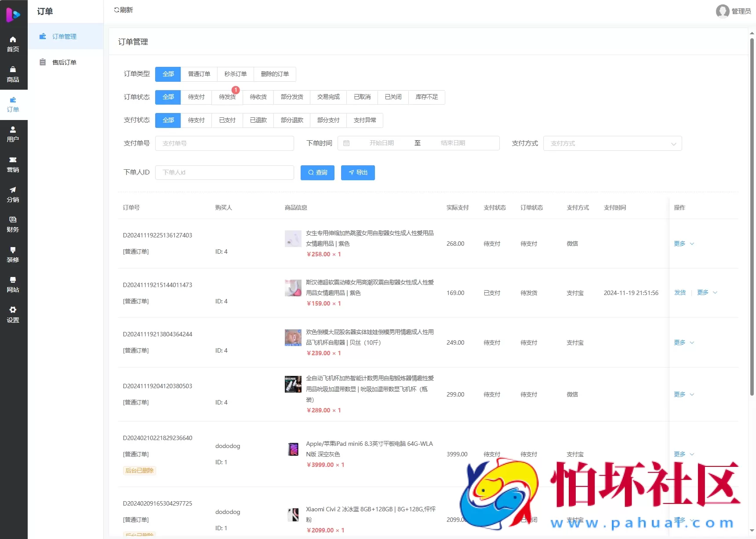This screenshot has width=756, height=539.
Task: Open the 营销 marketing sidebar icon
Action: 13,164
